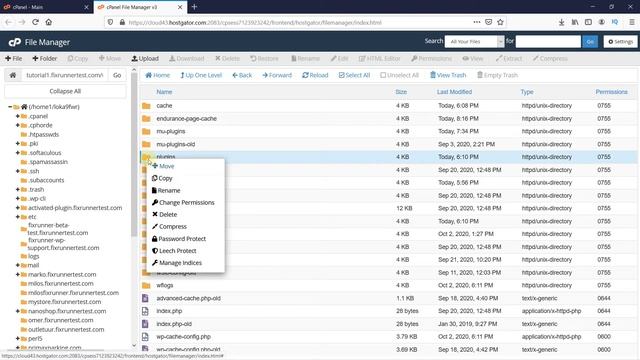Choose Manage Indices in the context menu
The height and width of the screenshot is (360, 640).
(177, 263)
